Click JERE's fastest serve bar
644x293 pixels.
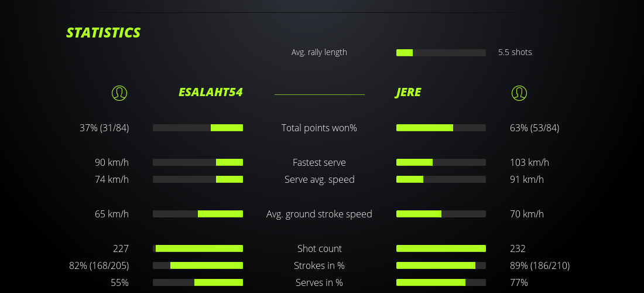(x=441, y=162)
